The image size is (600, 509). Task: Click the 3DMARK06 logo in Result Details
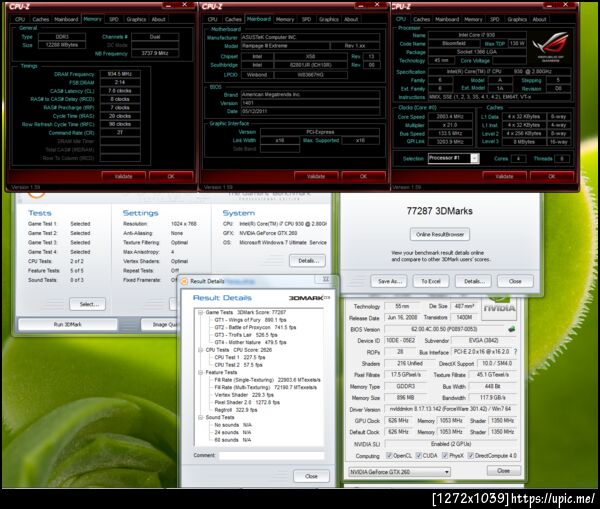[x=309, y=298]
